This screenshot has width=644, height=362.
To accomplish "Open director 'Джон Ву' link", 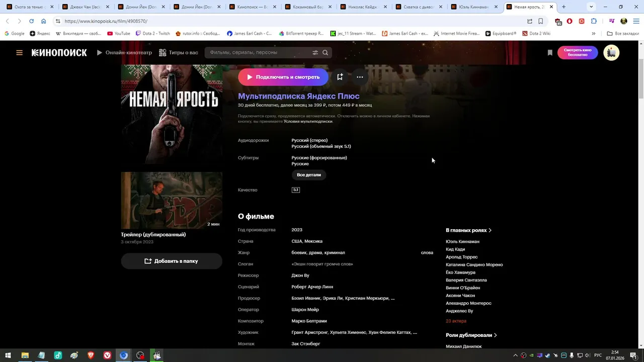I will coord(300,276).
